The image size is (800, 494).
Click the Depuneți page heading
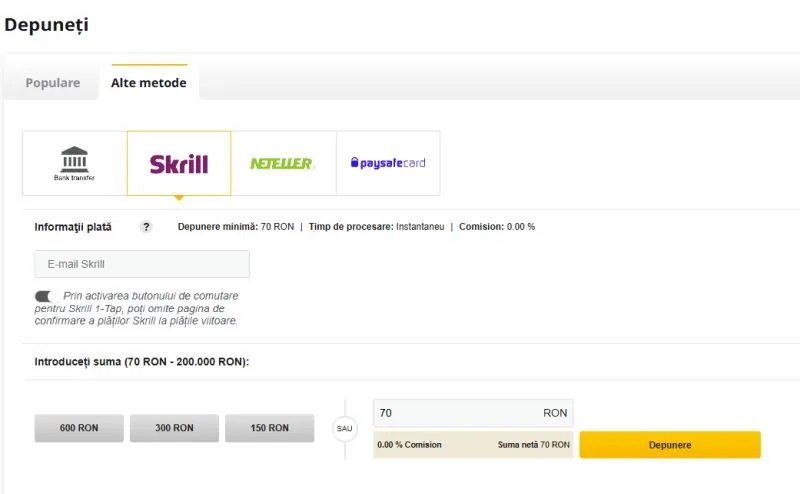point(46,24)
